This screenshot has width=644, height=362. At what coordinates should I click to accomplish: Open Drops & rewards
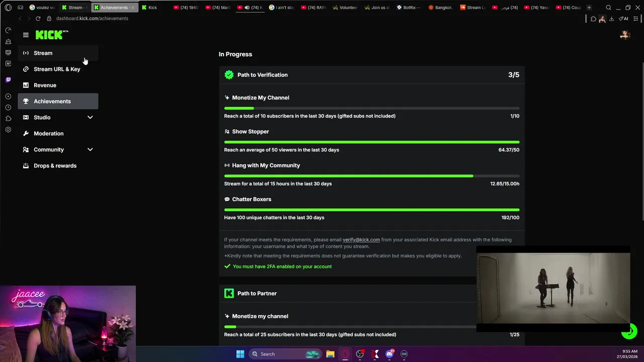pos(58,165)
